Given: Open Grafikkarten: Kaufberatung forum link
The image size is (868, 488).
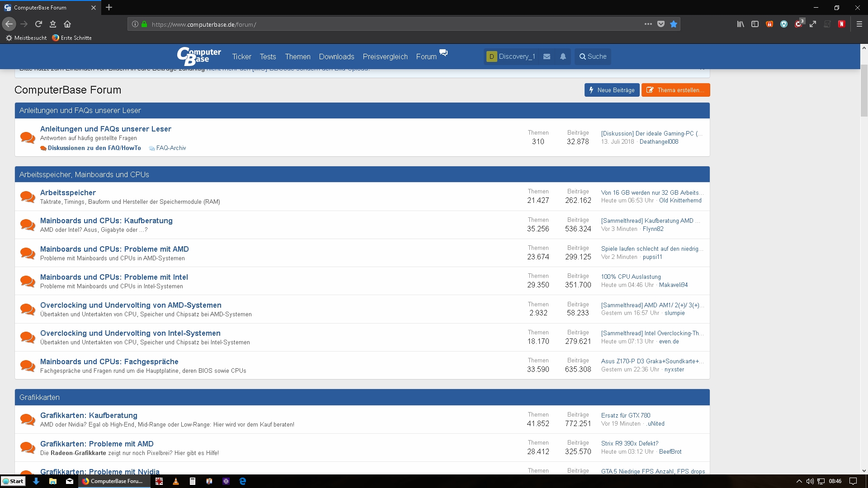Looking at the screenshot, I should click(89, 415).
